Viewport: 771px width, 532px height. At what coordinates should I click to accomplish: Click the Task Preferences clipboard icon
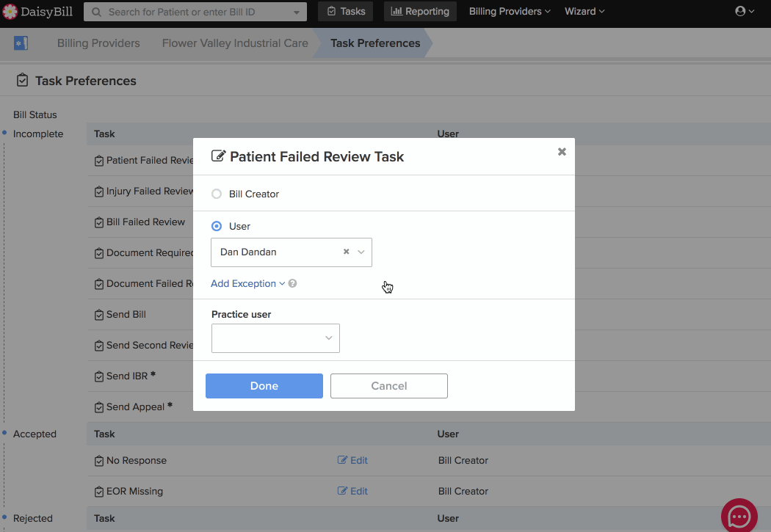pyautogui.click(x=21, y=80)
